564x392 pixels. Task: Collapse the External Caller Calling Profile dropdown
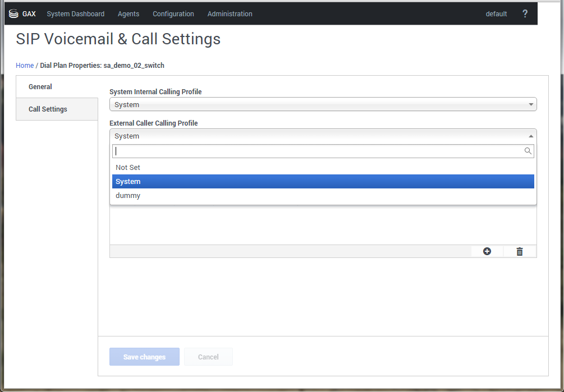(323, 136)
